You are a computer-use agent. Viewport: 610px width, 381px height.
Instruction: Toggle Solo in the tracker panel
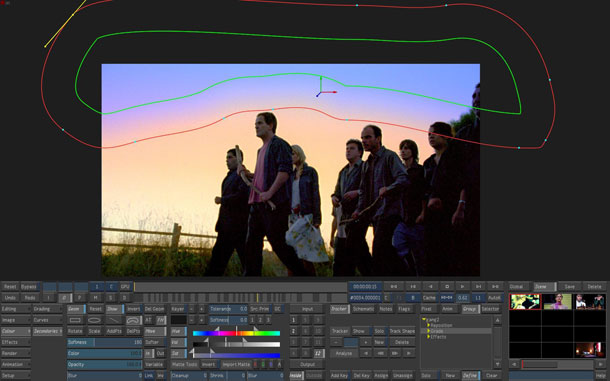pos(379,331)
